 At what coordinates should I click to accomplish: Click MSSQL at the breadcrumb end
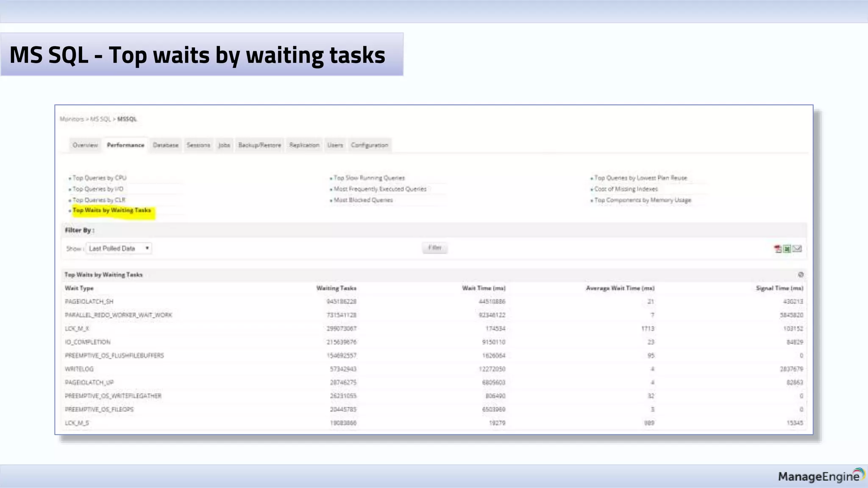point(127,119)
